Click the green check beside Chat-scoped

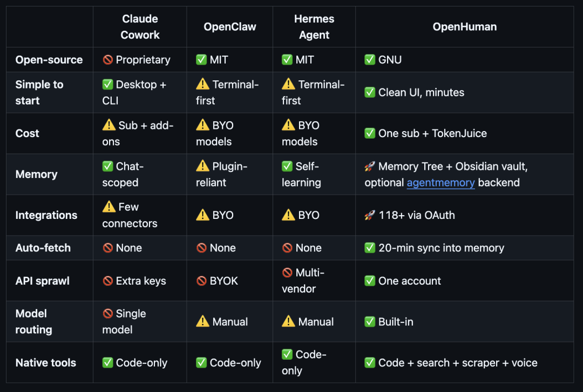[108, 166]
